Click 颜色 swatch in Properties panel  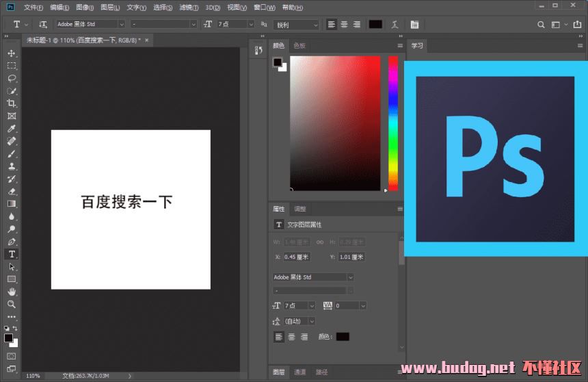tap(343, 337)
